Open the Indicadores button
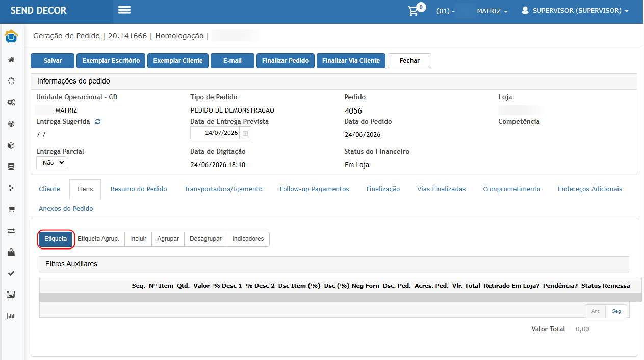The image size is (644, 360). 248,239
